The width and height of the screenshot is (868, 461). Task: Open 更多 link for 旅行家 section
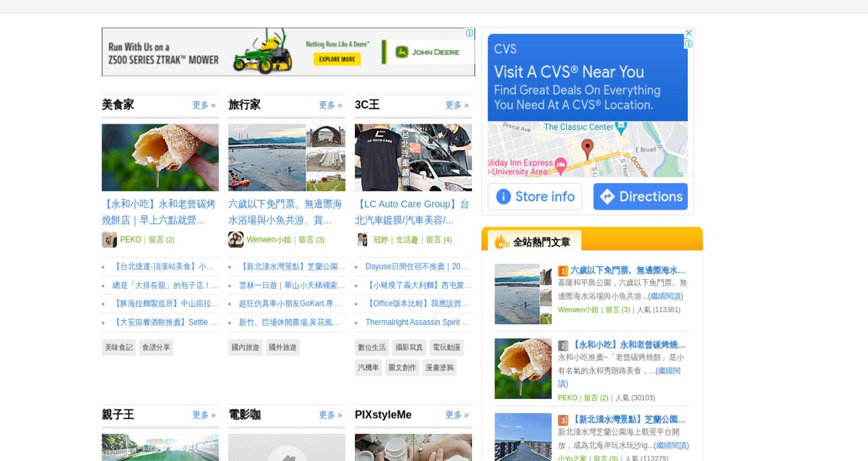(331, 105)
